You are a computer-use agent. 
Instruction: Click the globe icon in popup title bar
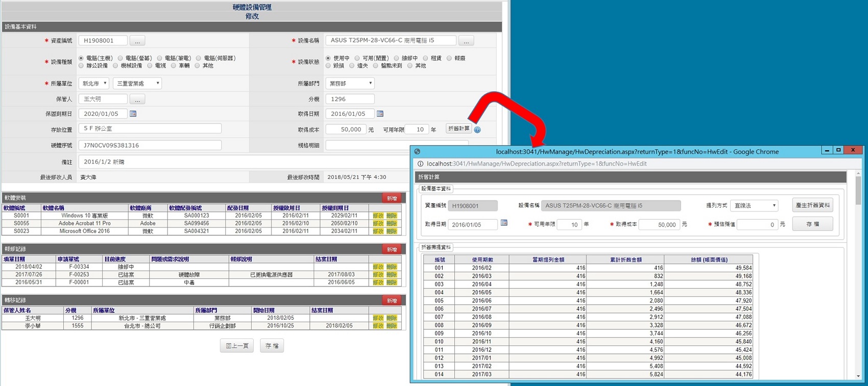(x=417, y=152)
